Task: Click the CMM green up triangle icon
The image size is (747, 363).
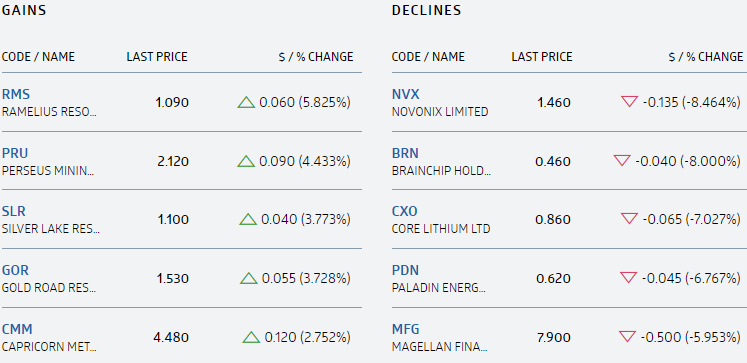Action: (x=251, y=337)
